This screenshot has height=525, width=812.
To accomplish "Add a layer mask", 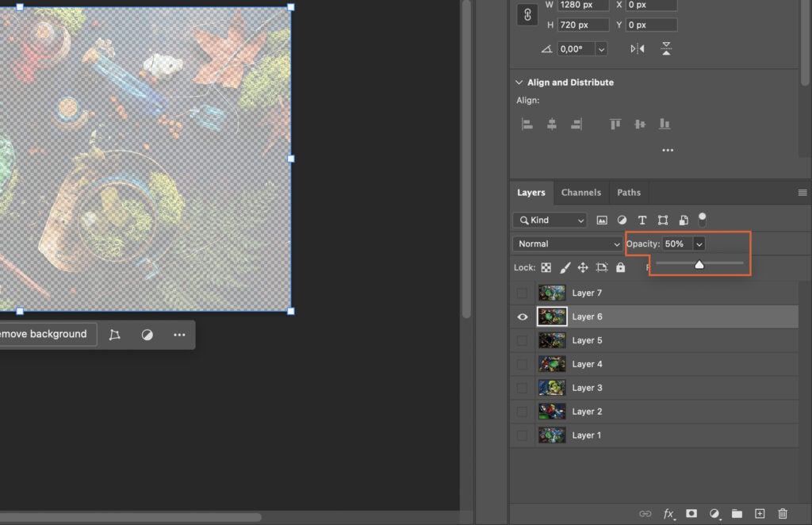I will (691, 513).
